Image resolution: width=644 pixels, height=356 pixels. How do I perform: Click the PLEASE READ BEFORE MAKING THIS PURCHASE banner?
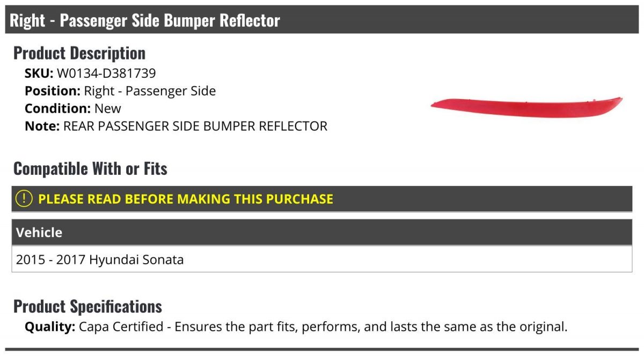(322, 199)
